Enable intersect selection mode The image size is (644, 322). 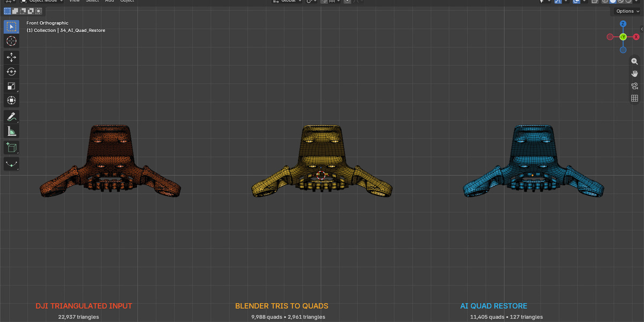(x=39, y=11)
